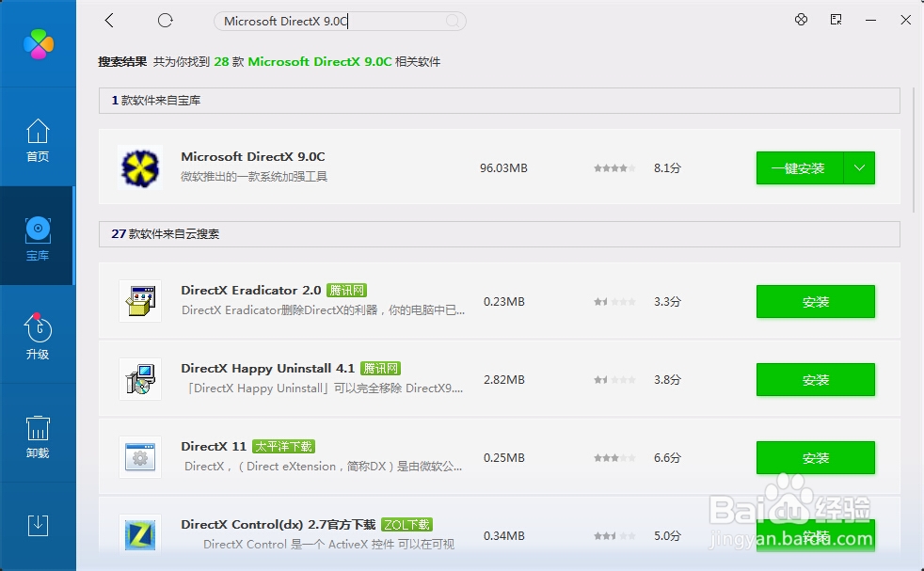This screenshot has height=571, width=924.
Task: Click the 0.25MB size value
Action: coord(503,458)
